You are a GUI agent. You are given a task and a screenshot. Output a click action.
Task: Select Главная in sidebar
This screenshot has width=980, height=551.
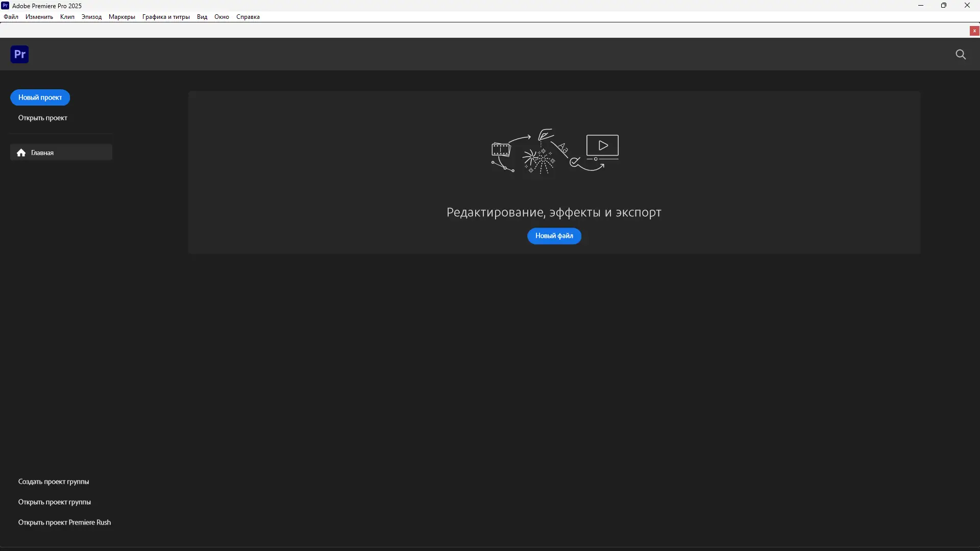42,153
